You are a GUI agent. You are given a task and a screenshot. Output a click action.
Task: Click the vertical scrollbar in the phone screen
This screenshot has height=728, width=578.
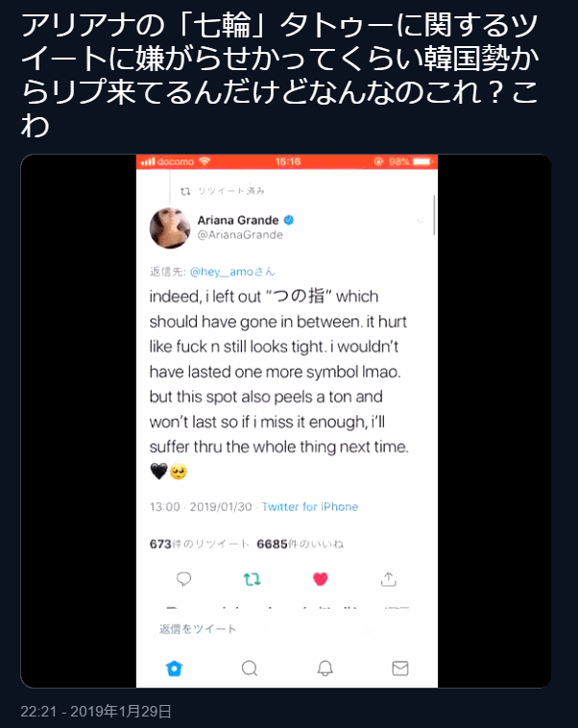[434, 215]
